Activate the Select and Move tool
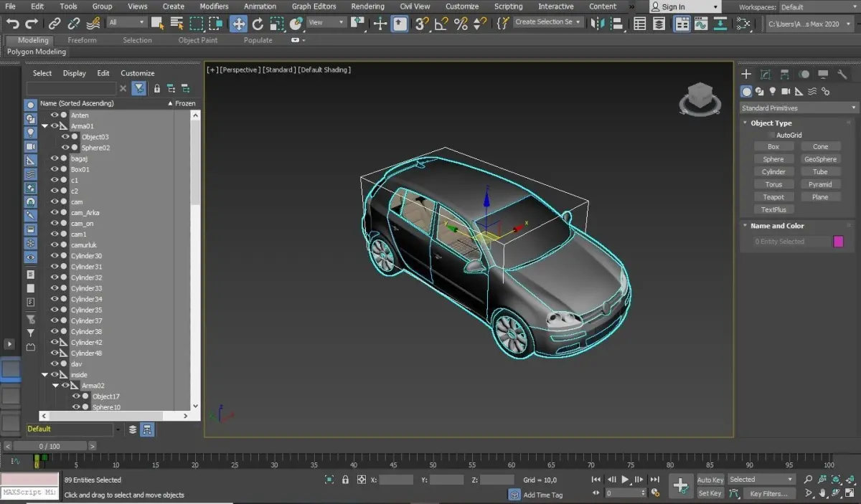Screen dimensions: 861x504 238,24
